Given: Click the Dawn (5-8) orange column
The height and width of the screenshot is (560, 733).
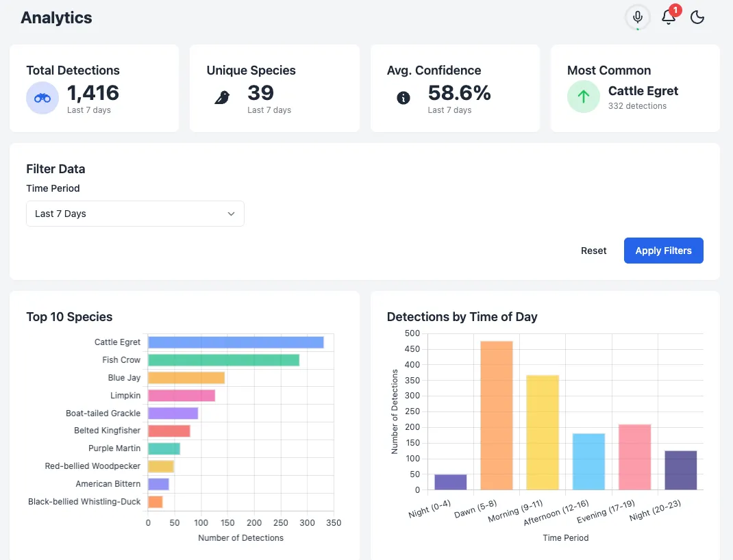Looking at the screenshot, I should pyautogui.click(x=497, y=415).
